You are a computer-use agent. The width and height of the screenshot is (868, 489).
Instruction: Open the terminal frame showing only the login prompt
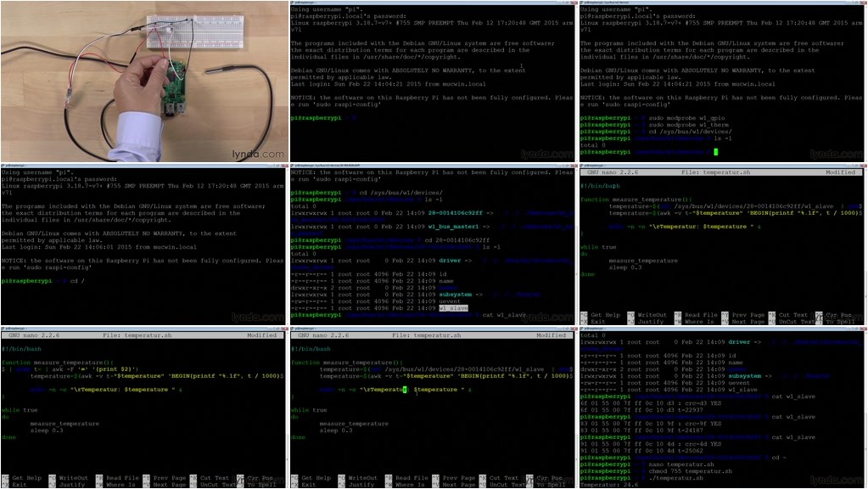click(x=434, y=81)
